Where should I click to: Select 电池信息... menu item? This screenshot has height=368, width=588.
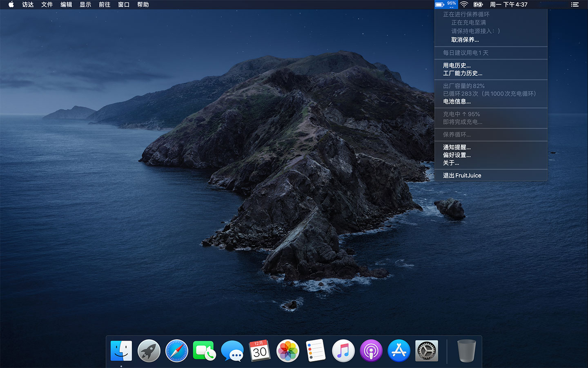[x=457, y=101]
